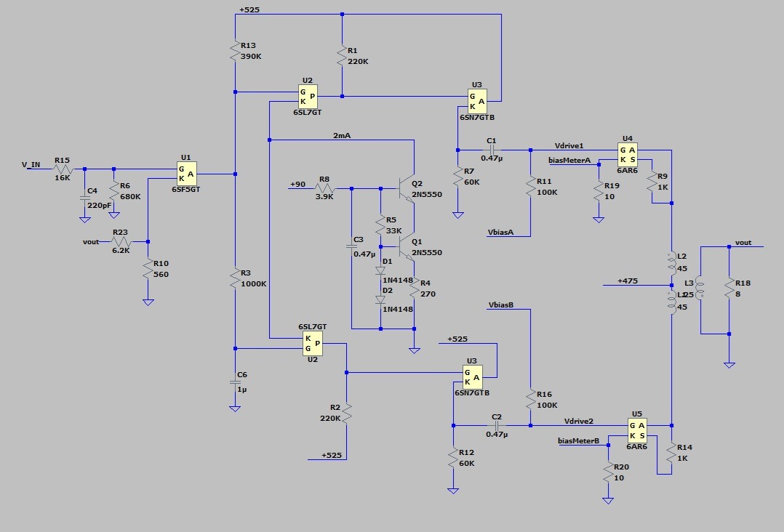784x532 pixels.
Task: Click the V_IN net label
Action: (31, 164)
